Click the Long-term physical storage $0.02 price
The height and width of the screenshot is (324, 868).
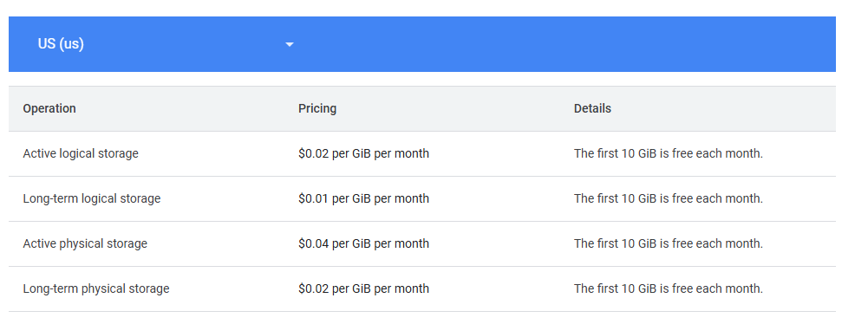363,288
